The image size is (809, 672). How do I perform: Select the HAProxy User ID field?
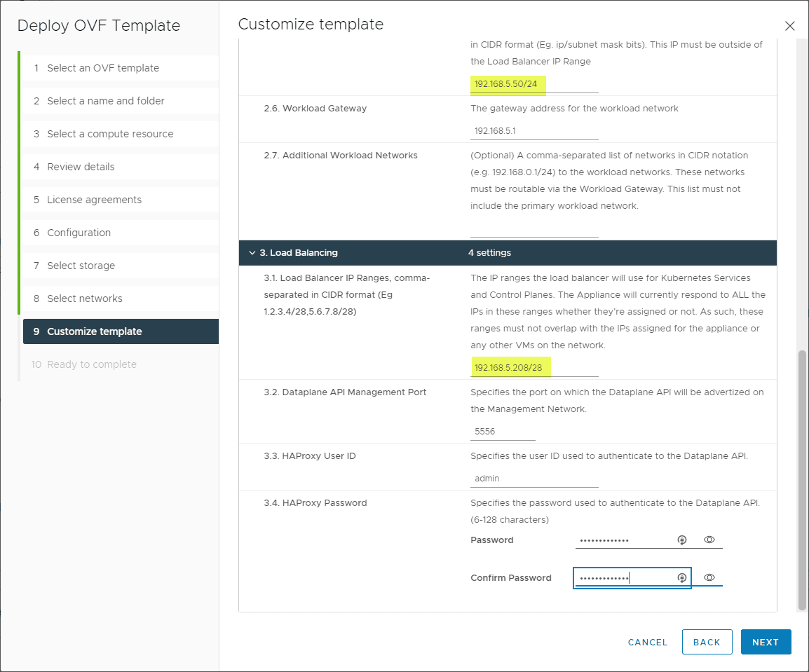point(533,478)
